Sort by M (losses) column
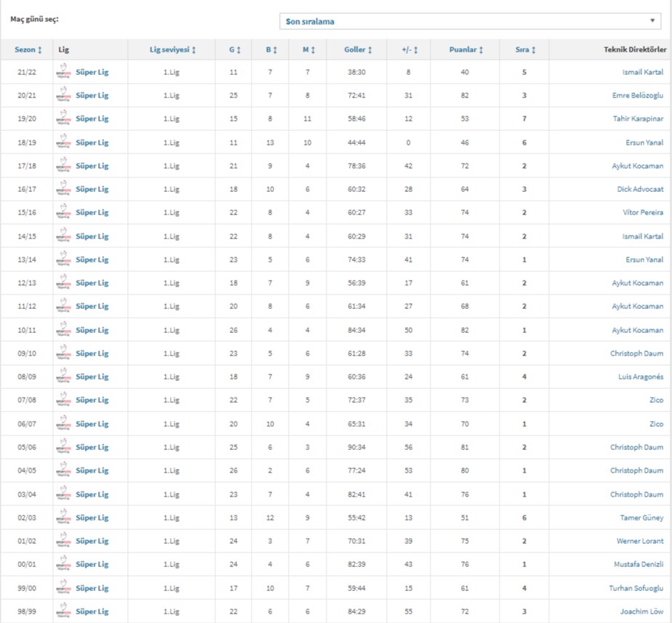The height and width of the screenshot is (623, 672). (x=308, y=49)
